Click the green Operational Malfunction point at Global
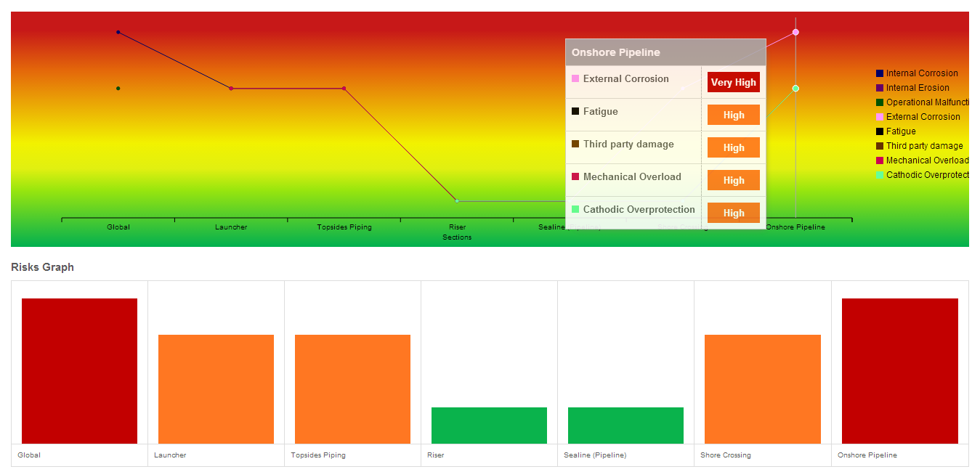This screenshot has height=472, width=980. click(x=118, y=89)
